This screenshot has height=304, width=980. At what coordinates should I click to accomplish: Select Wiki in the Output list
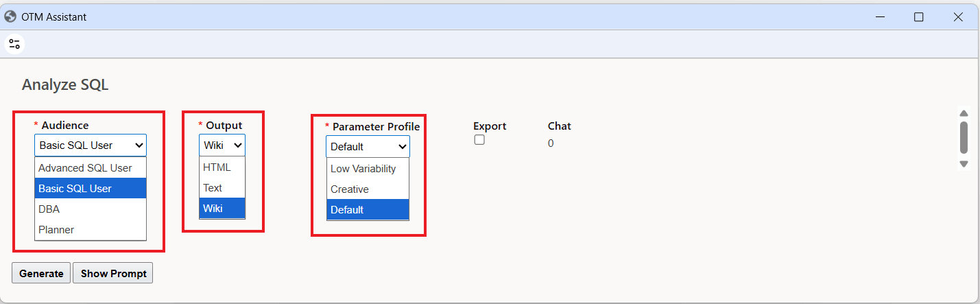[222, 208]
